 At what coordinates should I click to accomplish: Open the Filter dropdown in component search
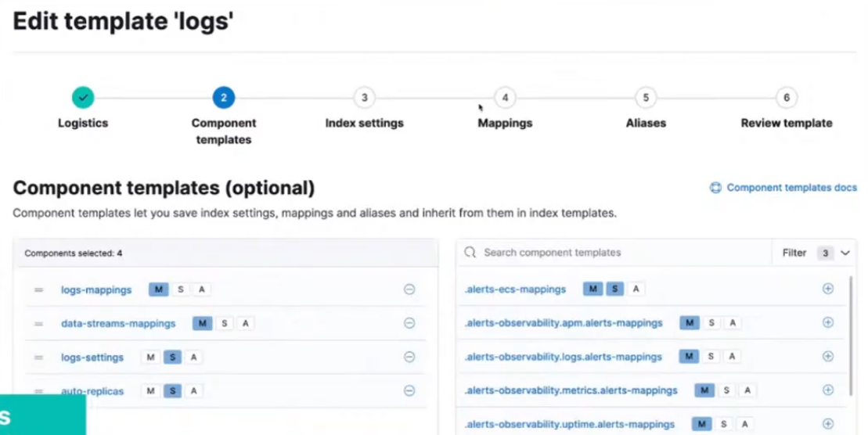click(816, 253)
